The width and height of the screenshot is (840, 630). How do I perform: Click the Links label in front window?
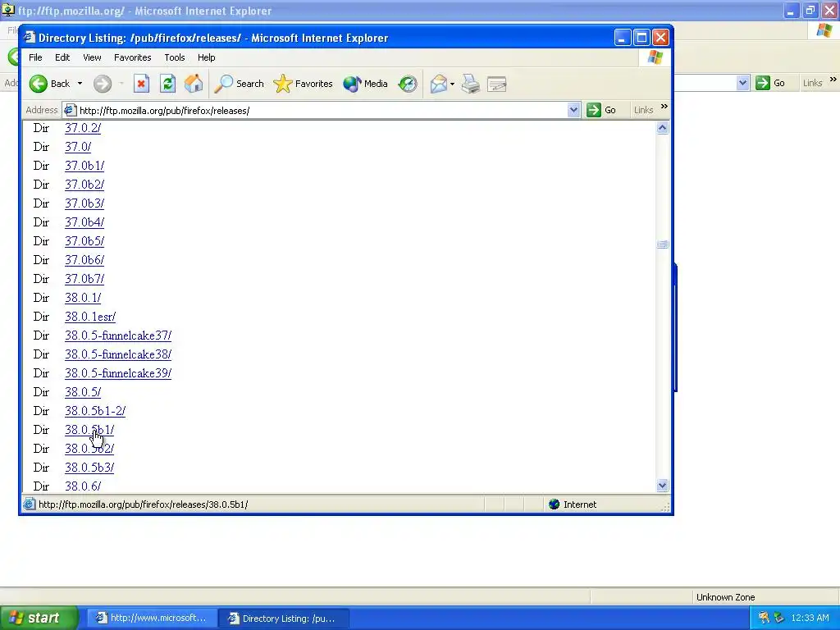click(x=643, y=110)
